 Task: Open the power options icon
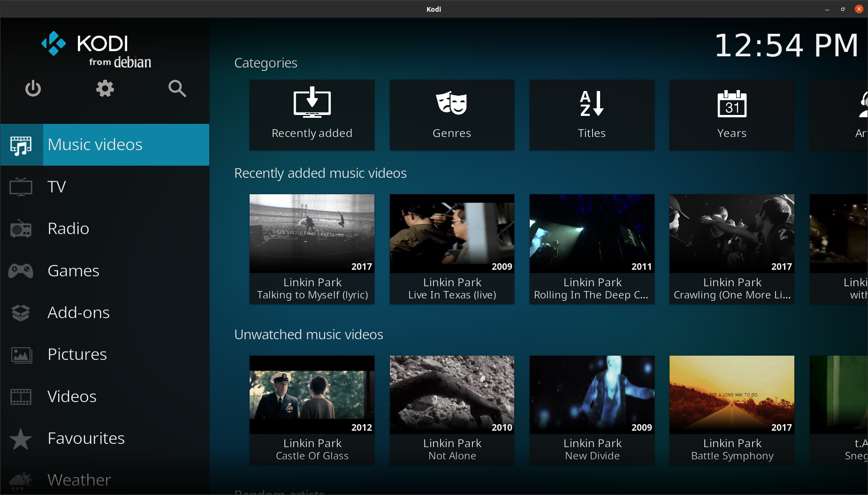point(33,88)
